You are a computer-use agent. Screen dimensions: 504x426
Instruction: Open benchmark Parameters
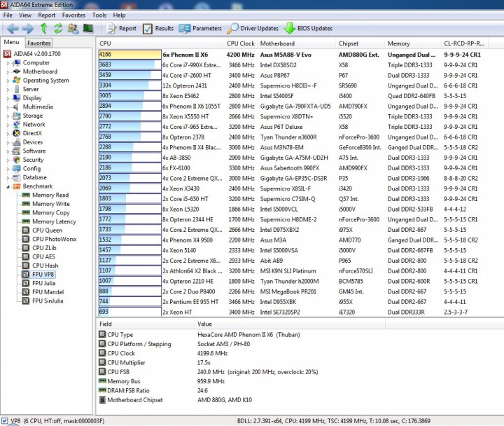pyautogui.click(x=200, y=29)
